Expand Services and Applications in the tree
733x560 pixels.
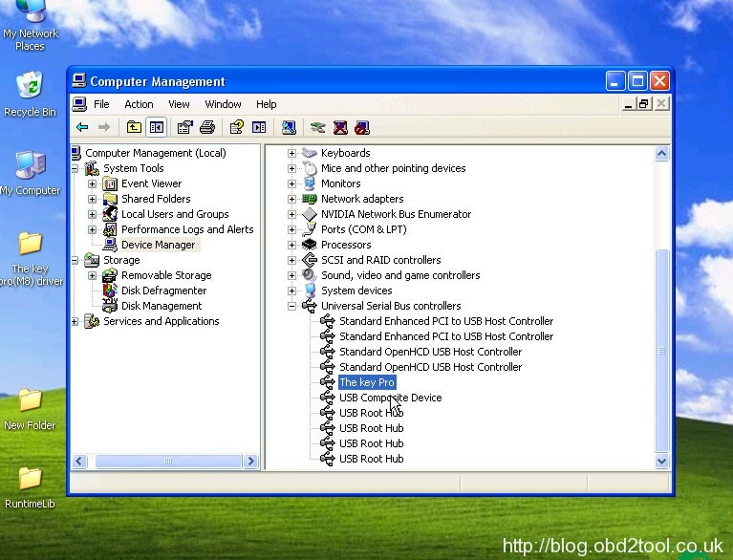75,321
